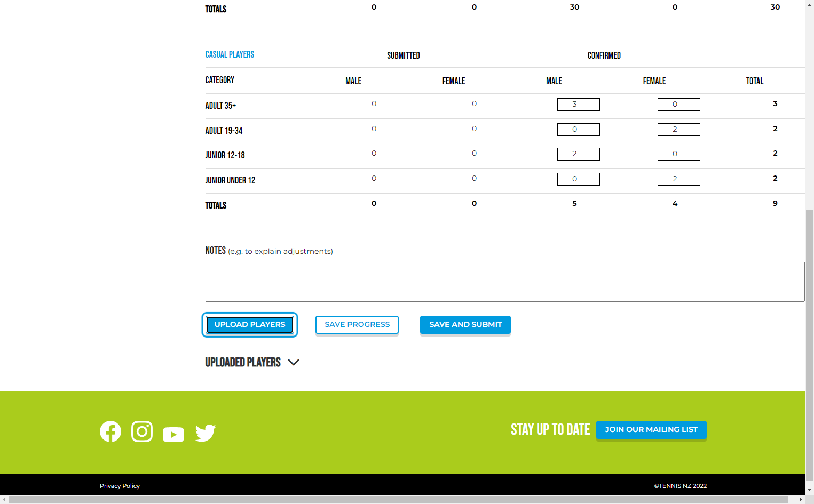Click the Confirmed column group header
Screen dimensions: 814x504
pos(604,55)
